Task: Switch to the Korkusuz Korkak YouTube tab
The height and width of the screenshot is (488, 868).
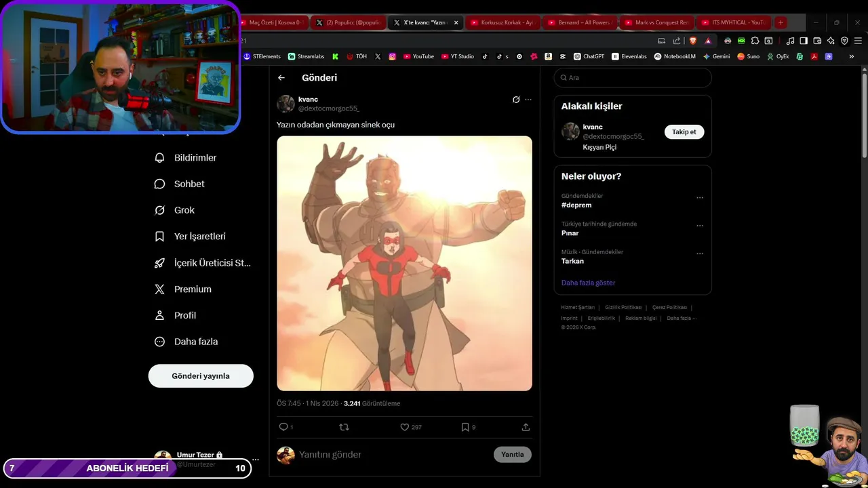Action: (503, 22)
